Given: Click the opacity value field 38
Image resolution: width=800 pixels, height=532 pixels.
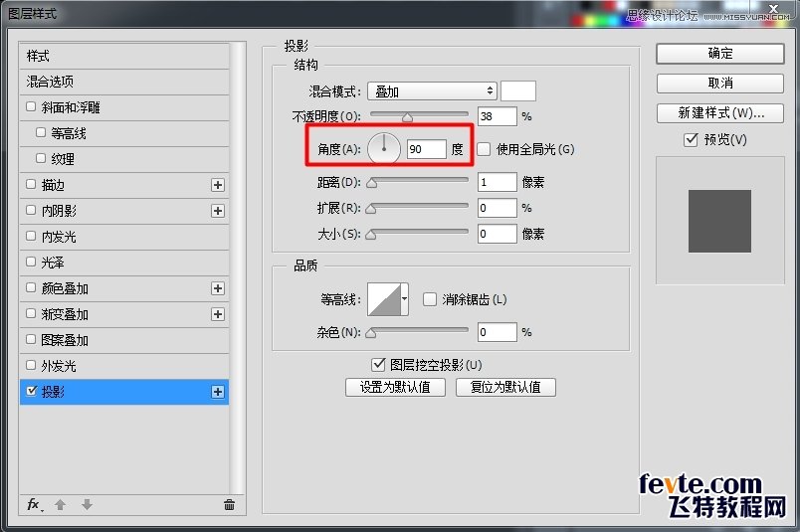Looking at the screenshot, I should (x=498, y=116).
